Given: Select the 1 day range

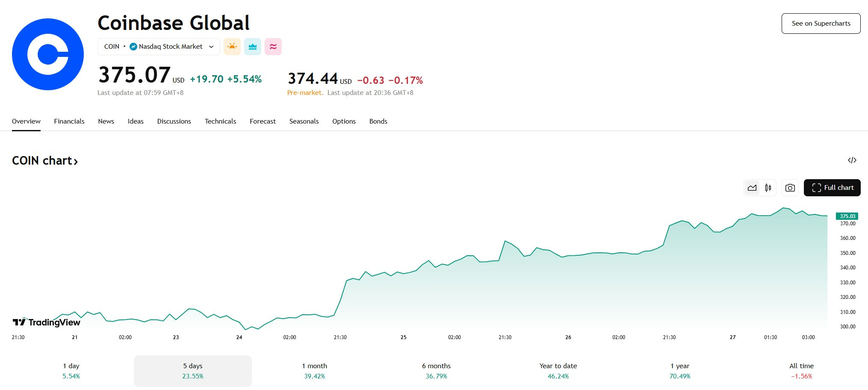Looking at the screenshot, I should [71, 371].
